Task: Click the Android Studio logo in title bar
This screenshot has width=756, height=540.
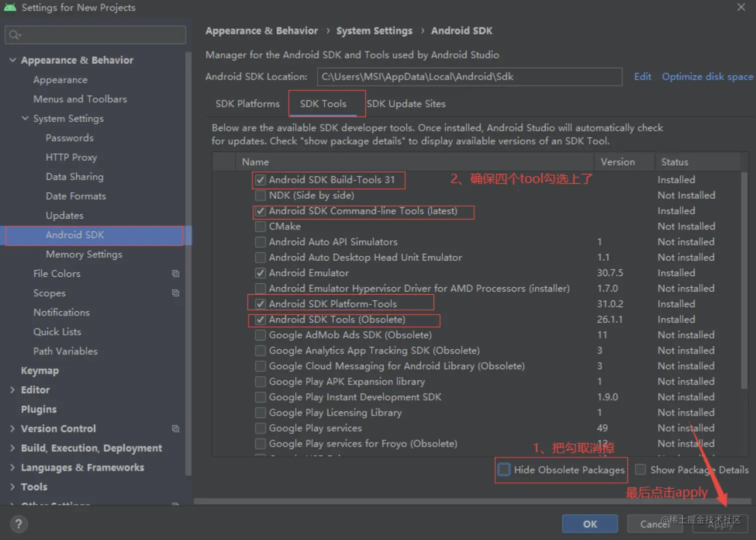Action: (9, 8)
